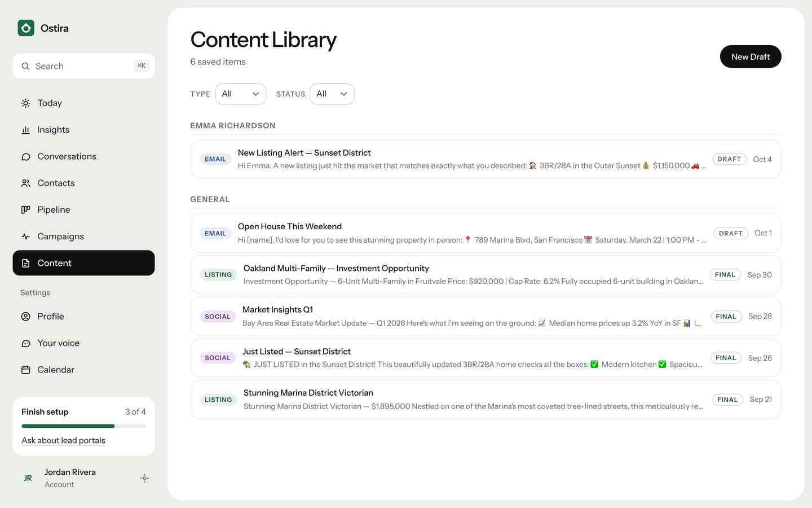The width and height of the screenshot is (812, 508).
Task: Open the Status filter dropdown
Action: (x=332, y=94)
